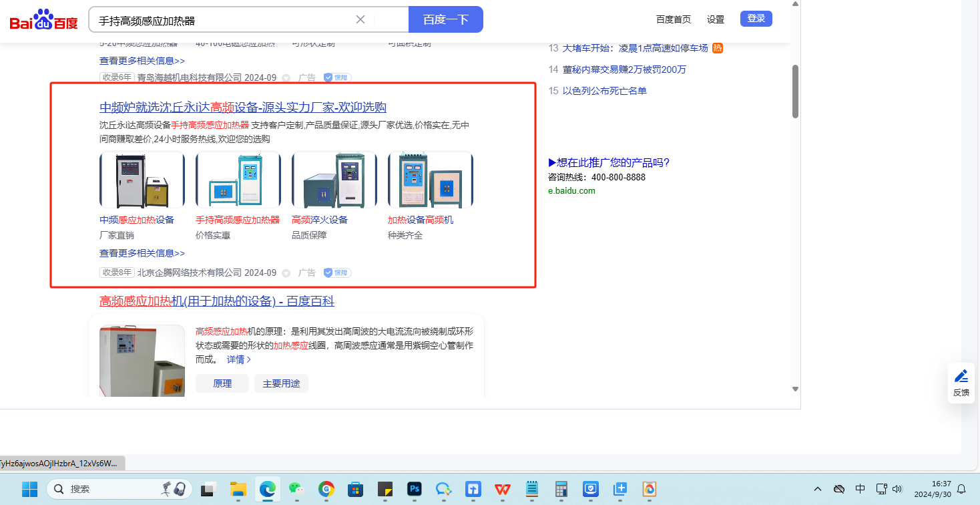Open hot search 大堵车开始：凌晨1点高速如停车场

635,48
